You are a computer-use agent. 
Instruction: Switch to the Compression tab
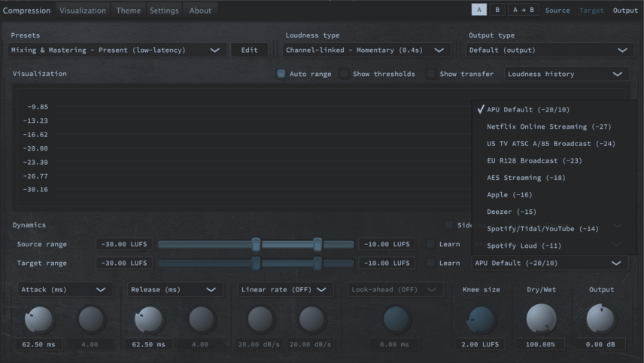pyautogui.click(x=26, y=11)
